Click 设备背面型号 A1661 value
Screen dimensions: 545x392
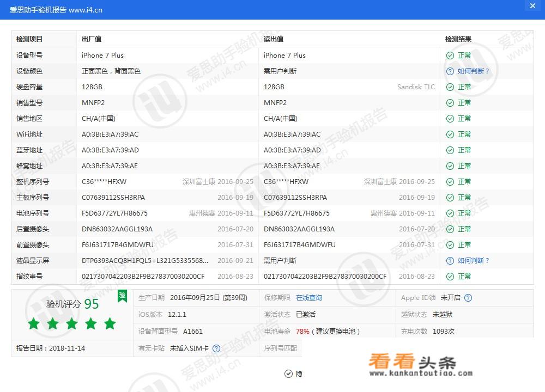(192, 332)
